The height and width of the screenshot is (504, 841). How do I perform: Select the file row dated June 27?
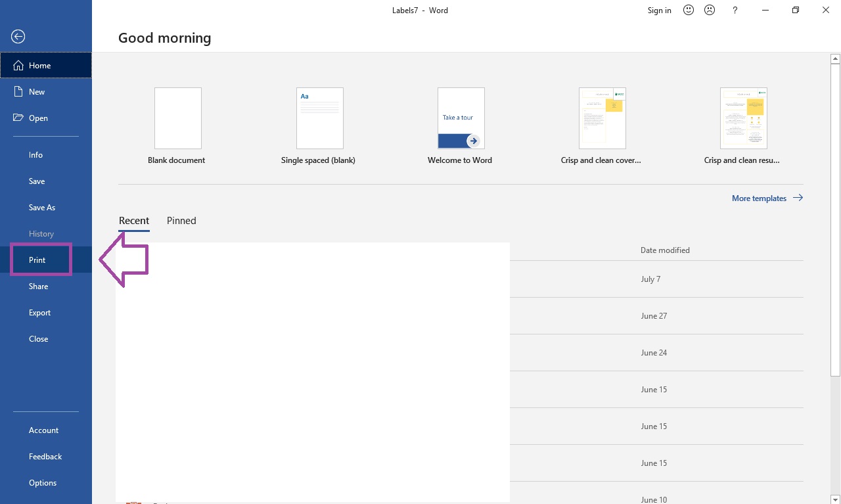click(461, 316)
